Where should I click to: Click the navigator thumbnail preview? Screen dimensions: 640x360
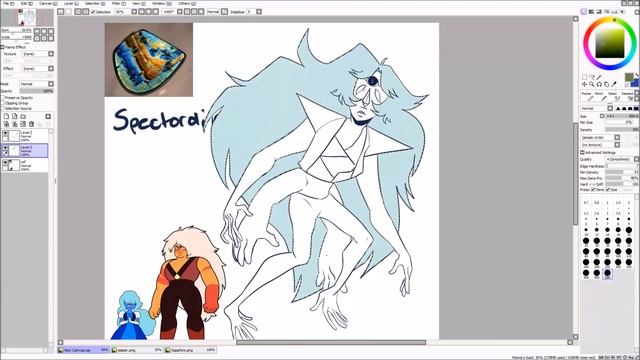27,18
